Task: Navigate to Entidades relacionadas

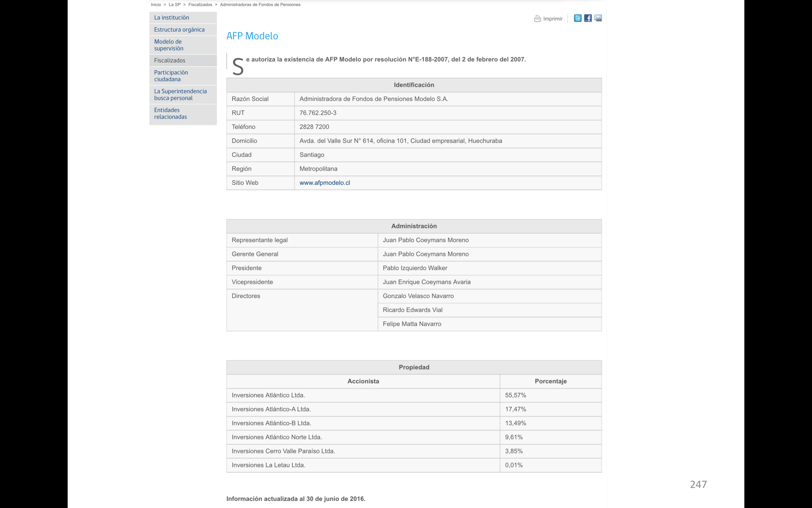Action: (170, 113)
